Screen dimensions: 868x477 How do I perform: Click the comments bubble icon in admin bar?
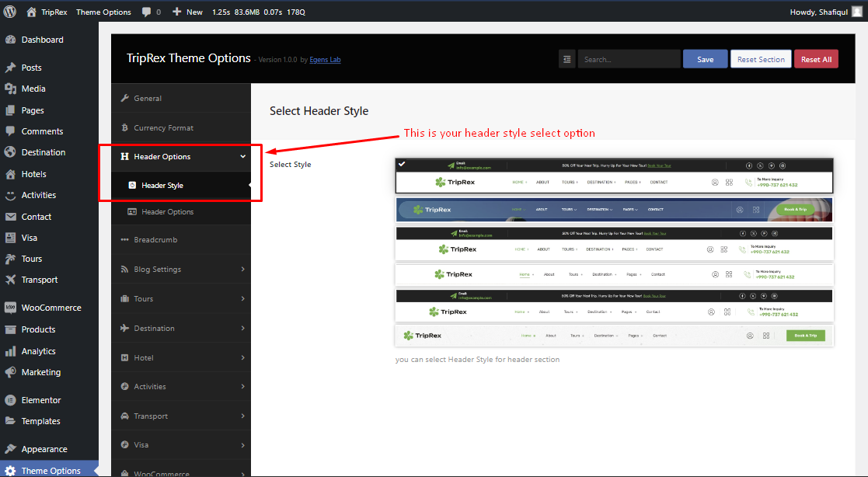pyautogui.click(x=146, y=12)
